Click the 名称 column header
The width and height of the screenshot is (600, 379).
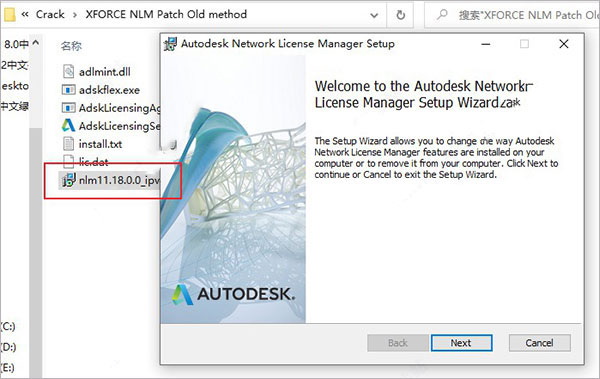click(71, 46)
